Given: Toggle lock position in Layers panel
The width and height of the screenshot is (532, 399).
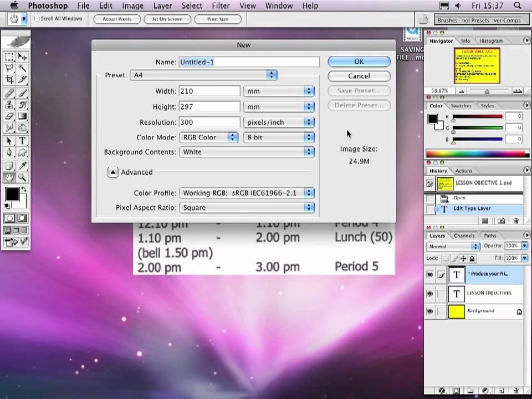Looking at the screenshot, I should (463, 259).
